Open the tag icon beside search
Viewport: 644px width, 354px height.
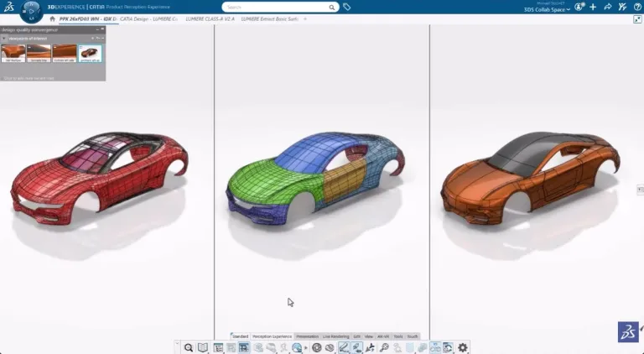[x=346, y=7]
